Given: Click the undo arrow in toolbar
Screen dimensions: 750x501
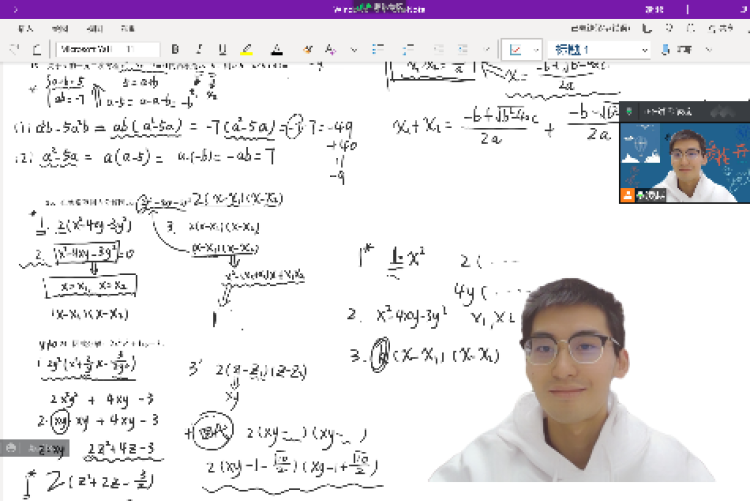Looking at the screenshot, I should 16,49.
